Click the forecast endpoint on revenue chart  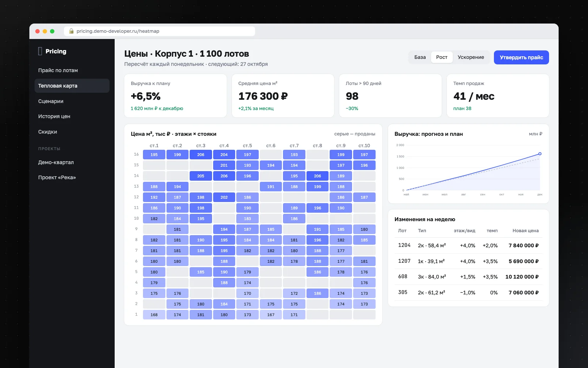tap(540, 154)
